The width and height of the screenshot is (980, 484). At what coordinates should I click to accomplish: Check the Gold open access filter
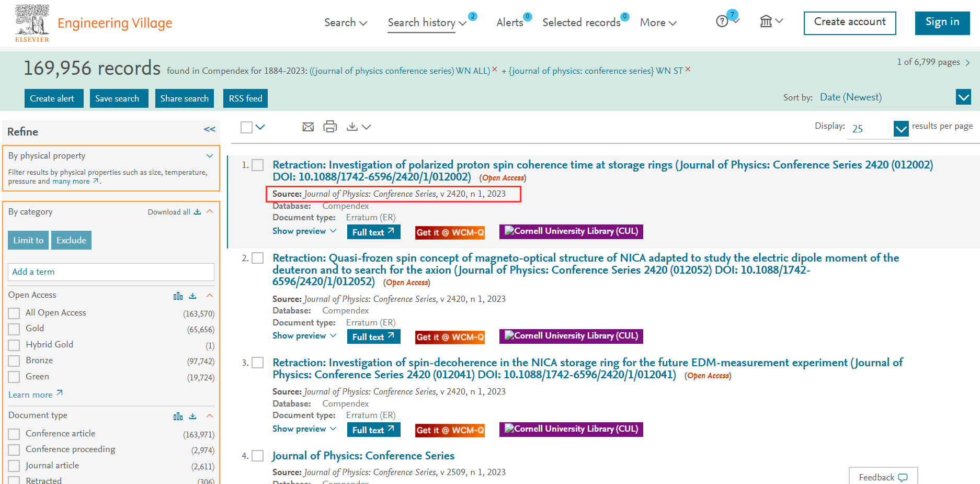(14, 329)
